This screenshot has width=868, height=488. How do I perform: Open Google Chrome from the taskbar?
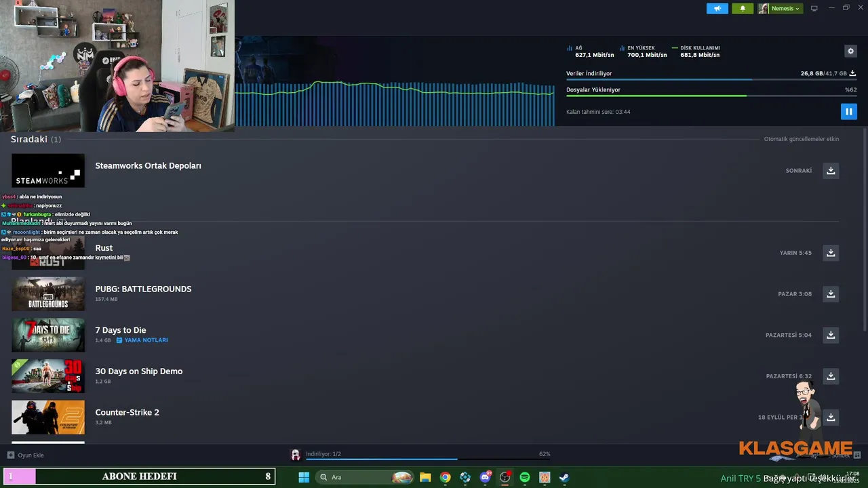(445, 477)
